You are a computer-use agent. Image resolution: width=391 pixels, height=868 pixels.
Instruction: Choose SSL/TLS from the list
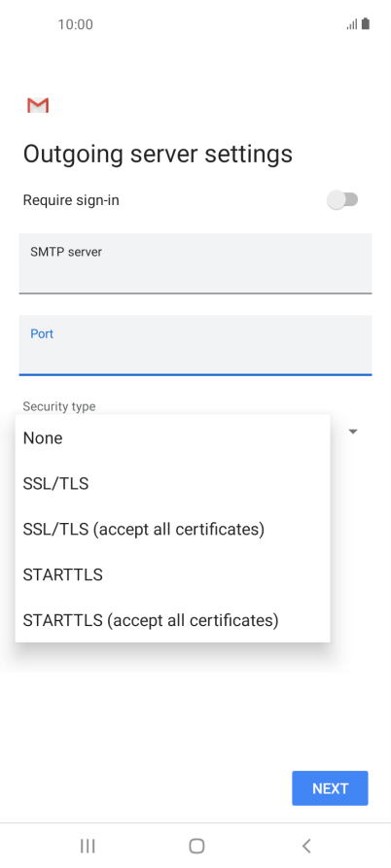click(x=173, y=484)
